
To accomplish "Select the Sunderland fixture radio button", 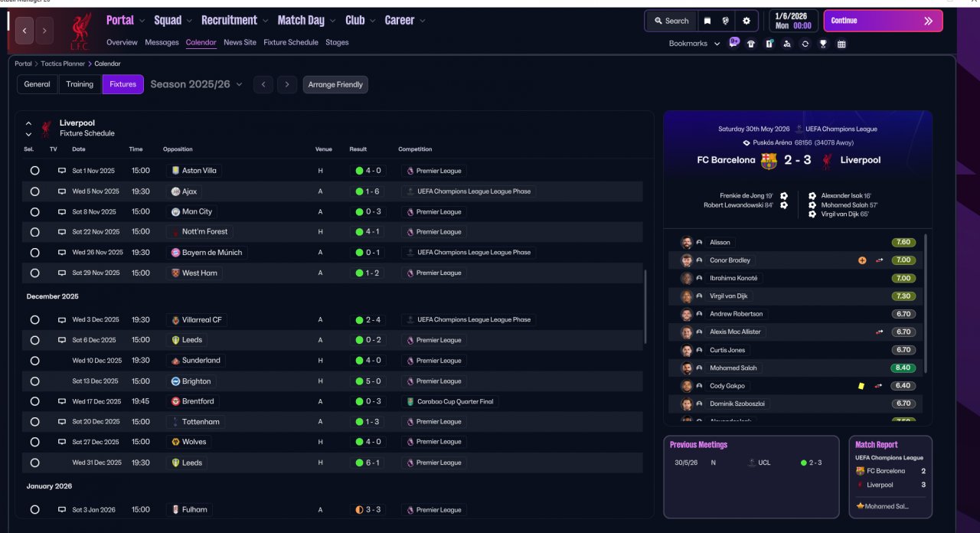I will click(34, 361).
